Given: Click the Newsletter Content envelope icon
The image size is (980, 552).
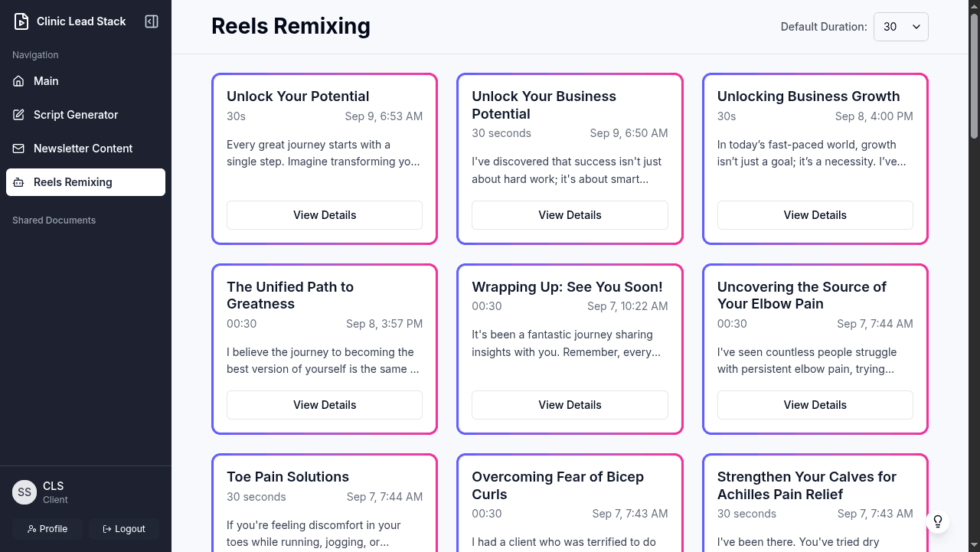Looking at the screenshot, I should pos(18,149).
